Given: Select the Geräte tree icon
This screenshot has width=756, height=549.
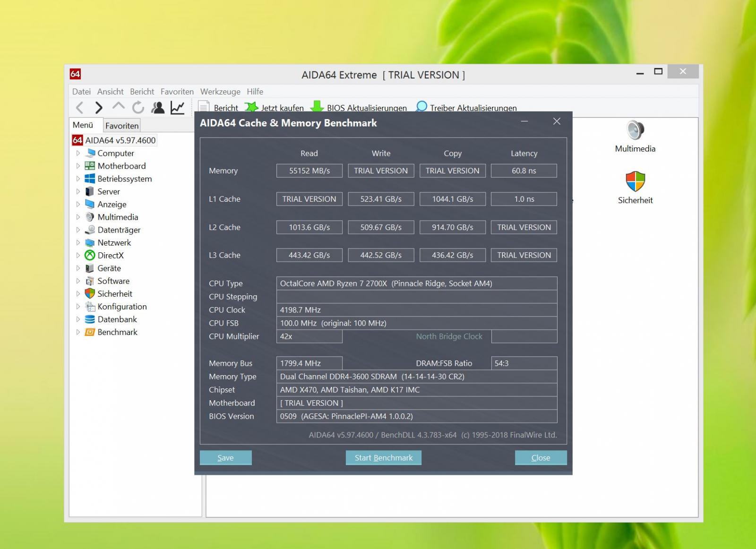Looking at the screenshot, I should (x=90, y=268).
